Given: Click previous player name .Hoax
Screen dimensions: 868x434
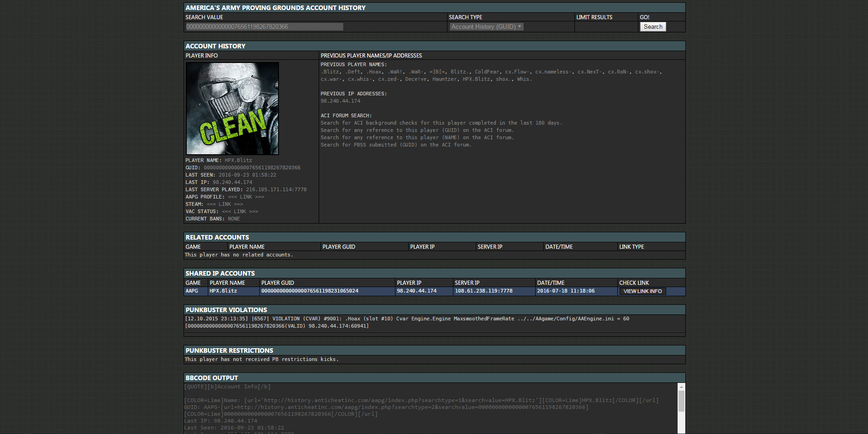Looking at the screenshot, I should click(x=375, y=72).
